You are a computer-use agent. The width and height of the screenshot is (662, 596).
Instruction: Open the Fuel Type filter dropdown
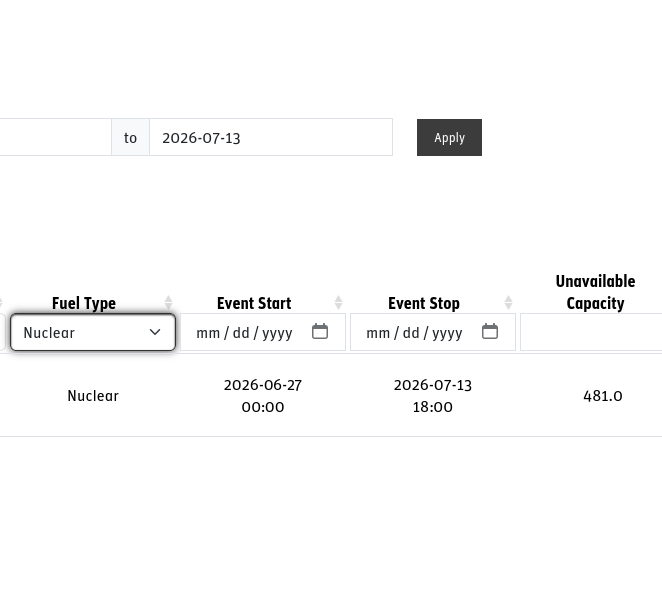coord(93,332)
